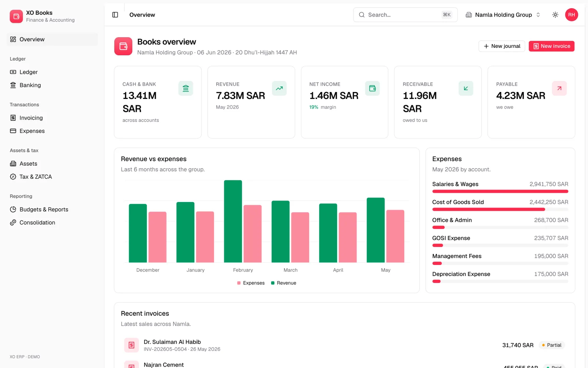The width and height of the screenshot is (588, 368).
Task: Click the Revenue trending-up icon
Action: click(x=279, y=88)
